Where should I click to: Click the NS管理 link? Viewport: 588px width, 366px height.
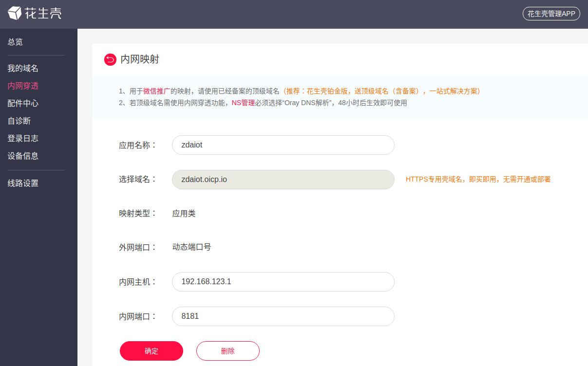[243, 103]
